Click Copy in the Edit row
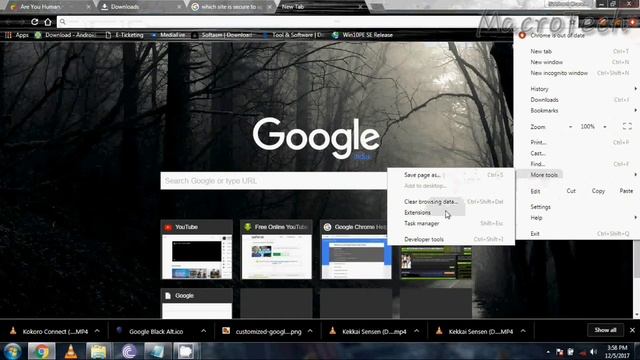 (x=598, y=191)
